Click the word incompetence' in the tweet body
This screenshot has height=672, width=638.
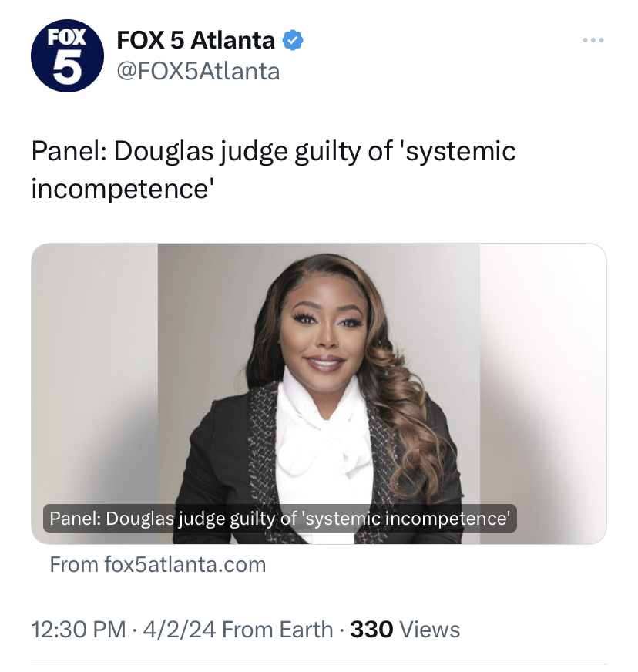click(123, 188)
